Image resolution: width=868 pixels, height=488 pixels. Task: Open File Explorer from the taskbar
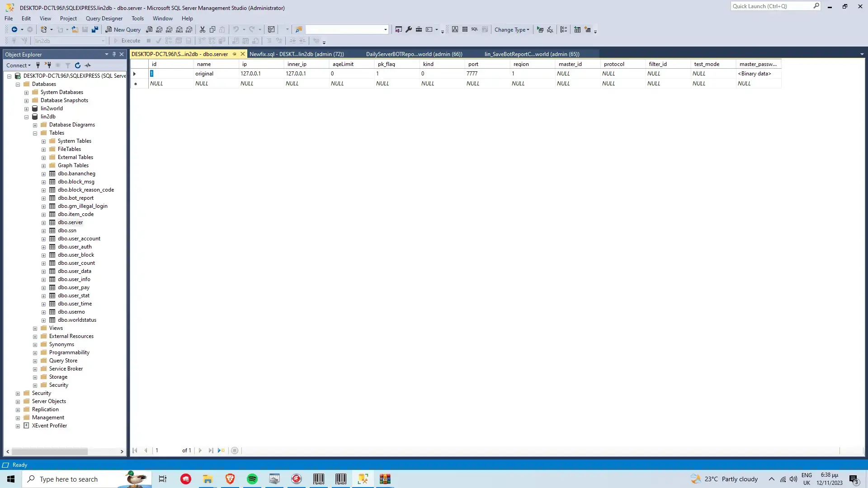tap(208, 479)
